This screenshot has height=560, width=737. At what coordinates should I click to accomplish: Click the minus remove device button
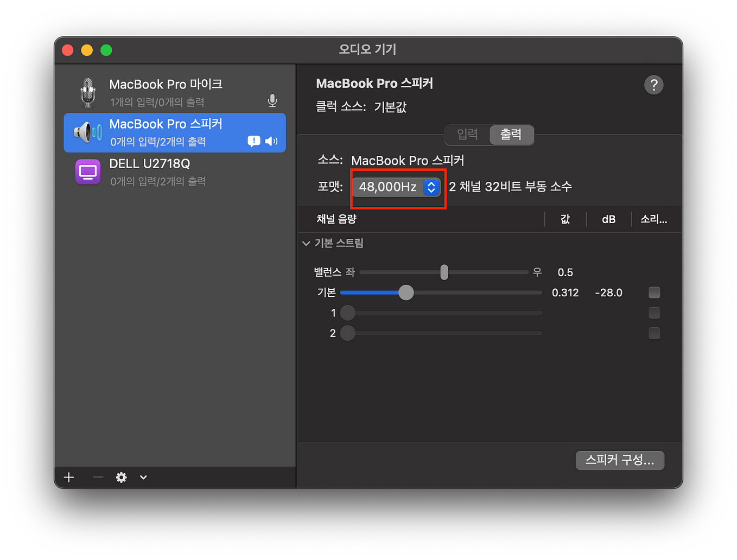tap(98, 478)
